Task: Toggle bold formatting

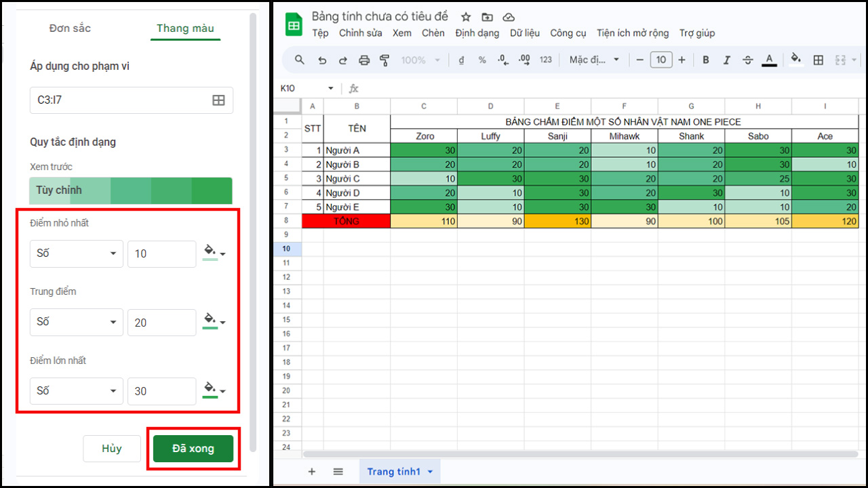Action: click(x=705, y=60)
